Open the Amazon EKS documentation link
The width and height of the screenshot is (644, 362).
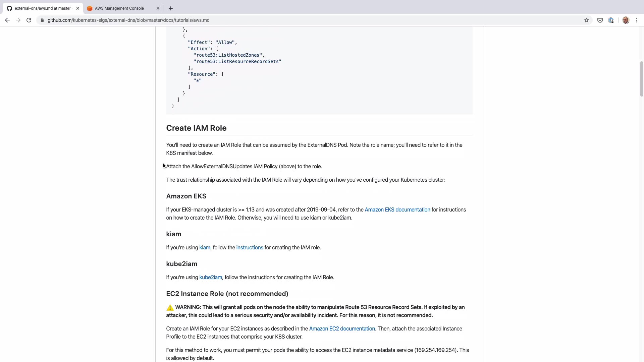click(x=397, y=210)
